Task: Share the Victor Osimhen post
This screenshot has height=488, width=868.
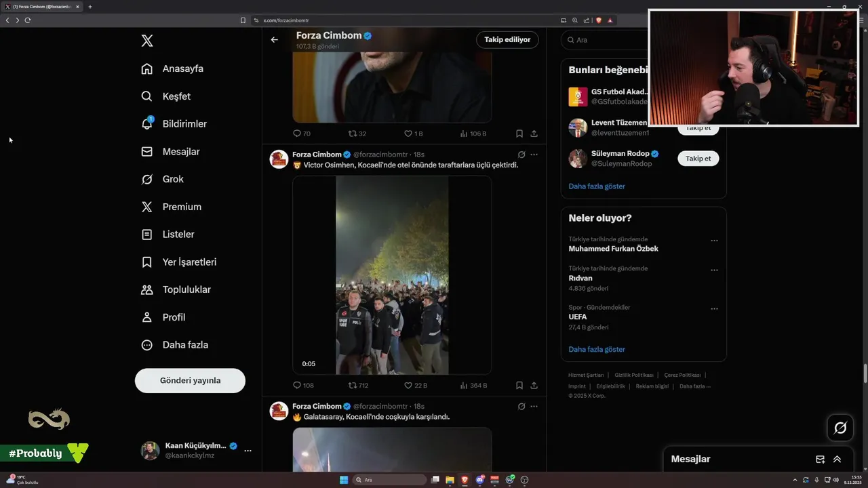Action: [x=534, y=385]
